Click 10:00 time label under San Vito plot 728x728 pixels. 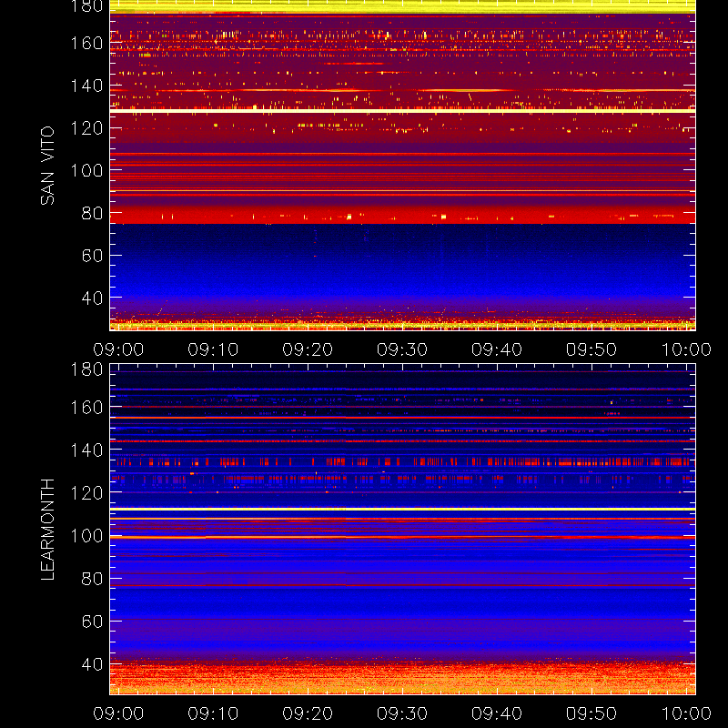pyautogui.click(x=686, y=349)
